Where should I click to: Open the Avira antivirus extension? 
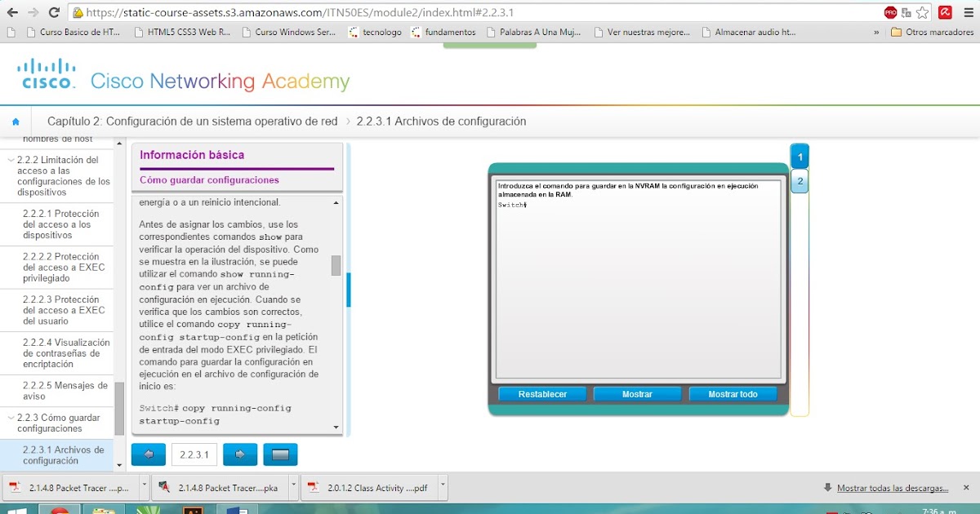click(x=946, y=12)
